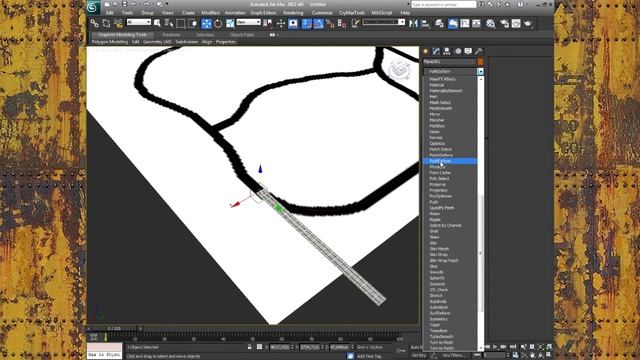Open Schematic View icon
Viewport: 640px width, 360px height.
tap(476, 24)
